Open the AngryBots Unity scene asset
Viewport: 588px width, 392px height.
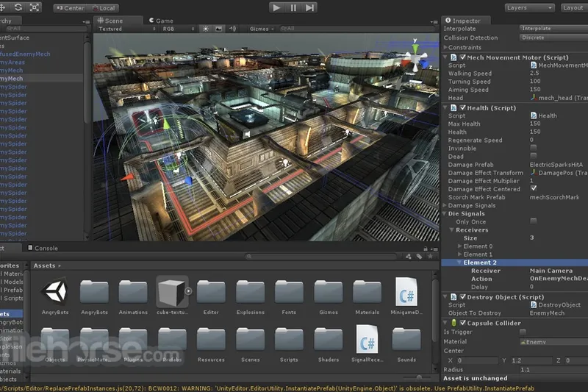pos(55,296)
